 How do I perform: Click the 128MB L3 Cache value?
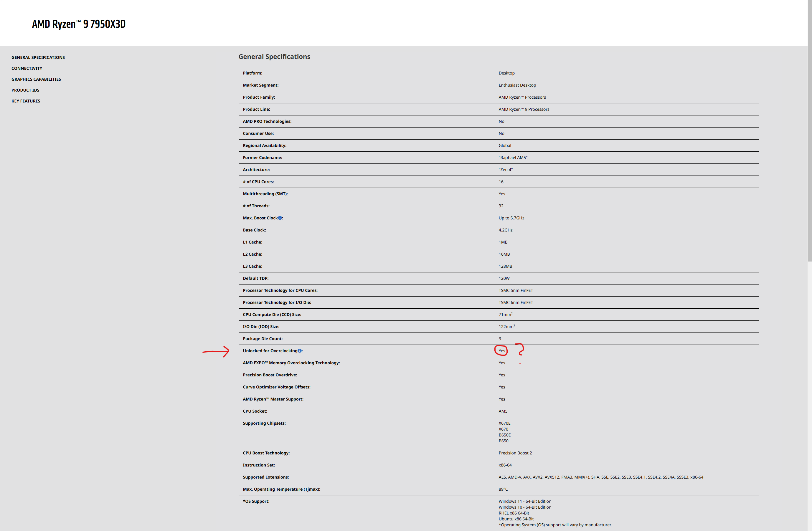coord(505,266)
